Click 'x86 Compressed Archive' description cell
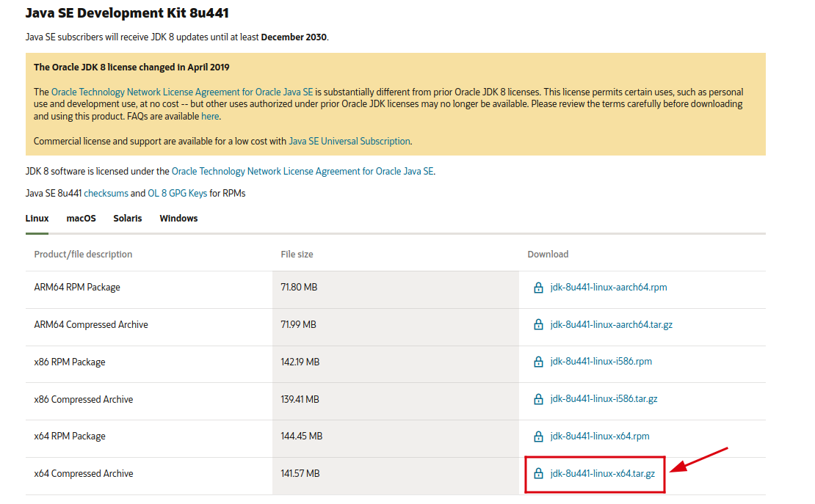Viewport: 815px width, 504px height. 148,400
